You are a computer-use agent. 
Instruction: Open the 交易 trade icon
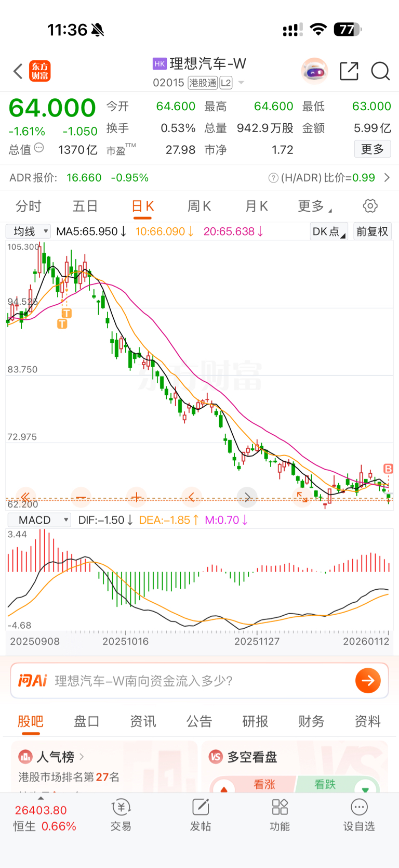(x=121, y=814)
